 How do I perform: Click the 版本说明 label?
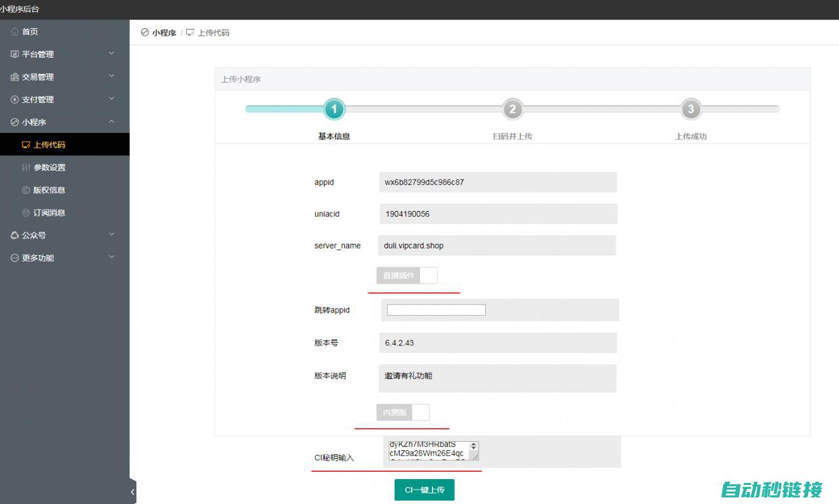(330, 376)
